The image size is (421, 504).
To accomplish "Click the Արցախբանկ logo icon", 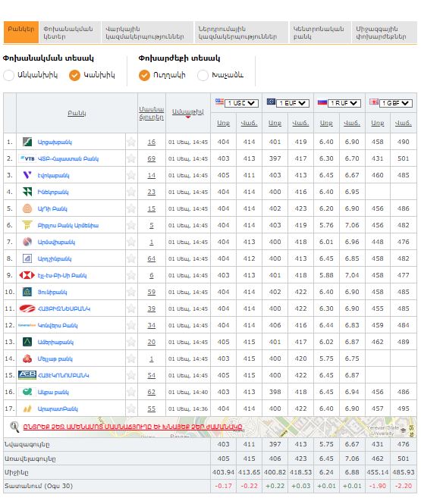I will pos(27,142).
